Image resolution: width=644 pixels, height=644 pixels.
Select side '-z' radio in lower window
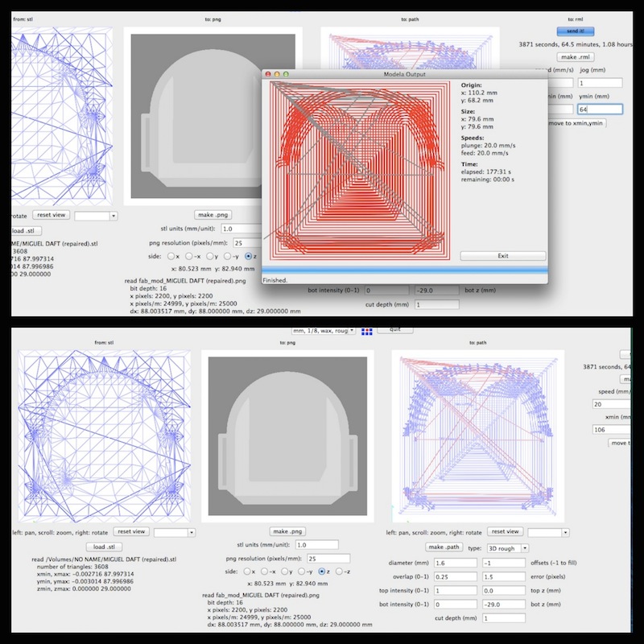pos(339,572)
